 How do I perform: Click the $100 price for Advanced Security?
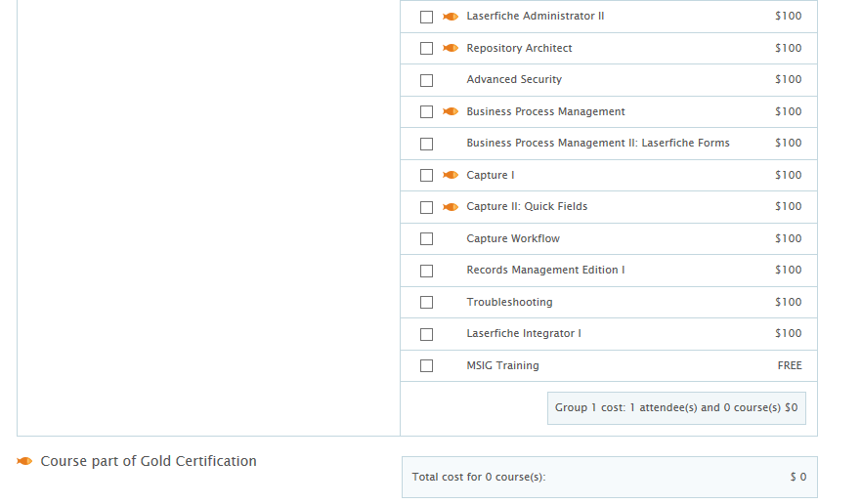coord(789,80)
